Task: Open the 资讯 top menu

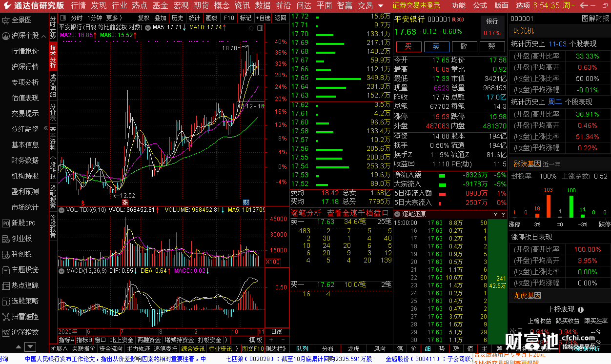Action: point(242,5)
